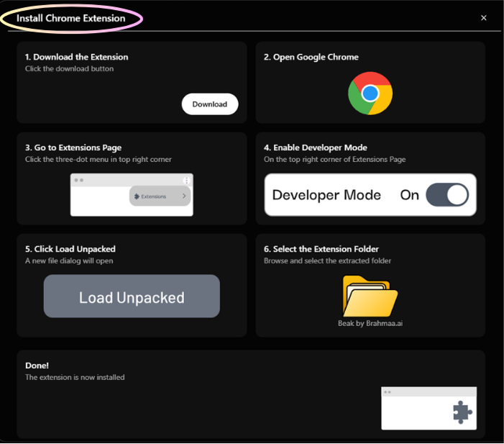Click the '4. Enable Developer Mode' heading

[316, 148]
